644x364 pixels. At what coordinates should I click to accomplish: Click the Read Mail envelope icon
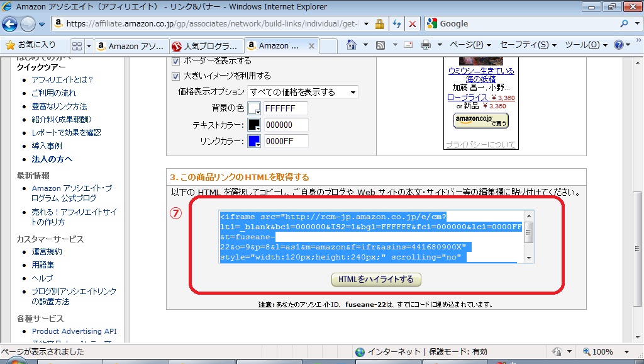point(408,45)
